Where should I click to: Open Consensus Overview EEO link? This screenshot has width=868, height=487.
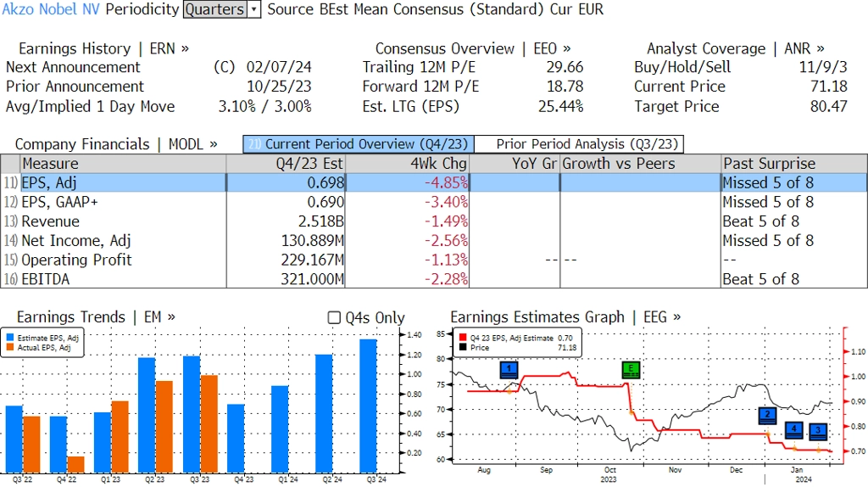(473, 48)
